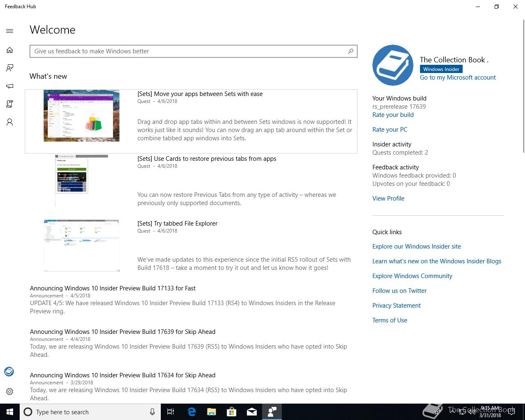Open Mail app from taskbar
Image resolution: width=525 pixels, height=420 pixels.
251,412
